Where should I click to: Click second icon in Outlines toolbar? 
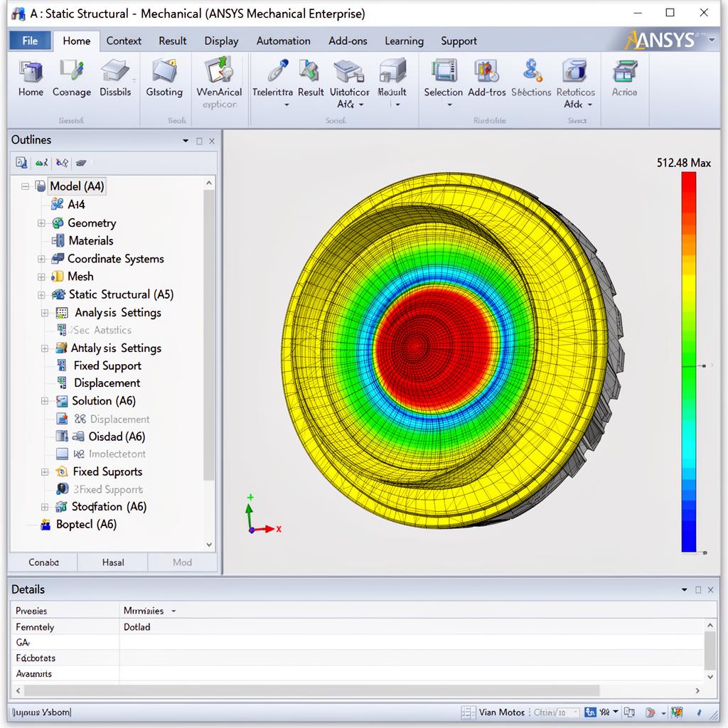coord(41,163)
